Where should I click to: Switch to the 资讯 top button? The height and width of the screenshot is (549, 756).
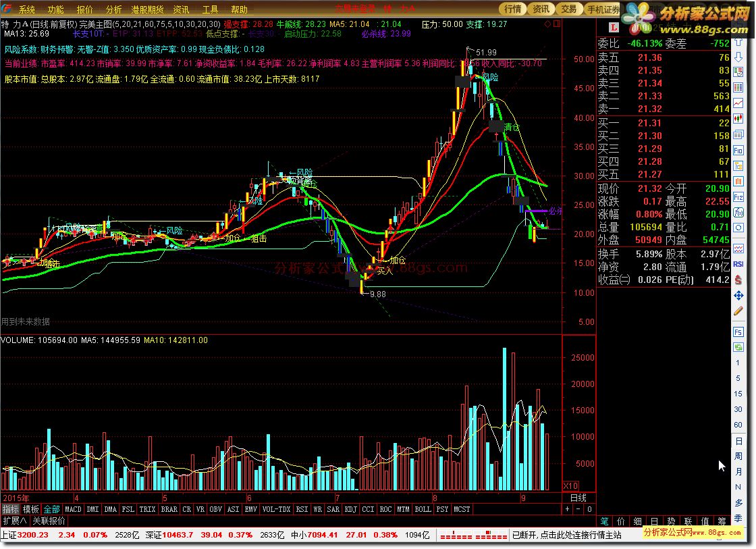541,9
